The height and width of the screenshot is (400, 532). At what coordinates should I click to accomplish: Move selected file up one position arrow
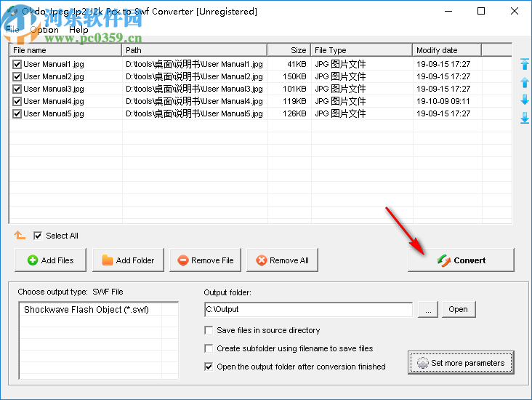(x=525, y=82)
